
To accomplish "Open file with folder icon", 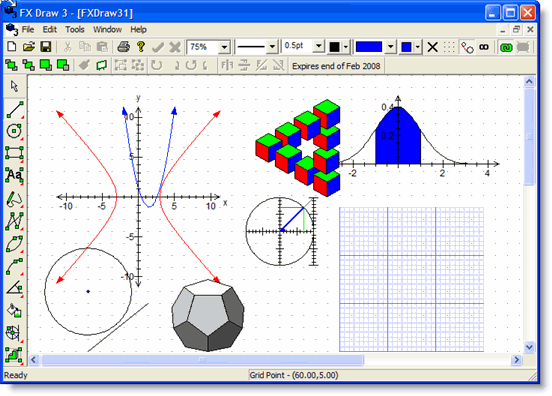I will (x=29, y=47).
